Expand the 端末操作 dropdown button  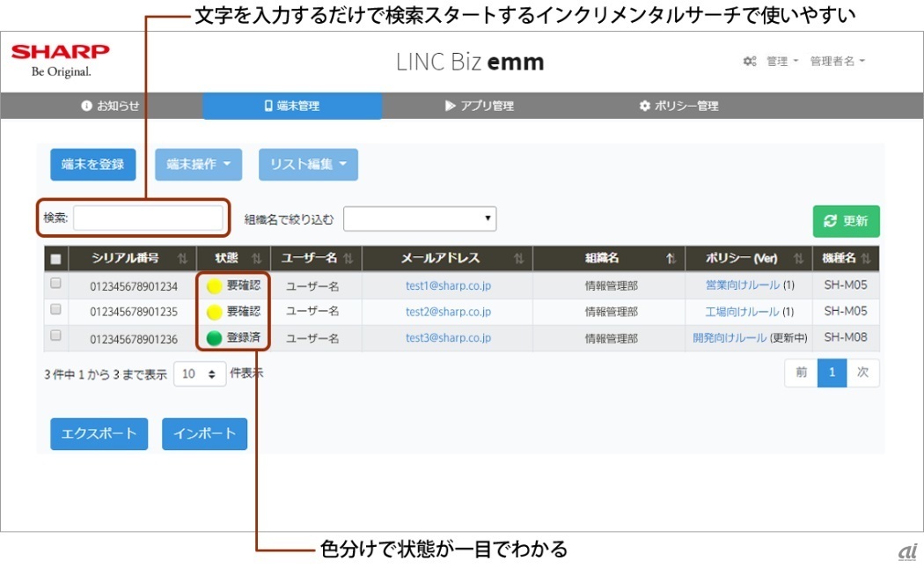(x=199, y=165)
